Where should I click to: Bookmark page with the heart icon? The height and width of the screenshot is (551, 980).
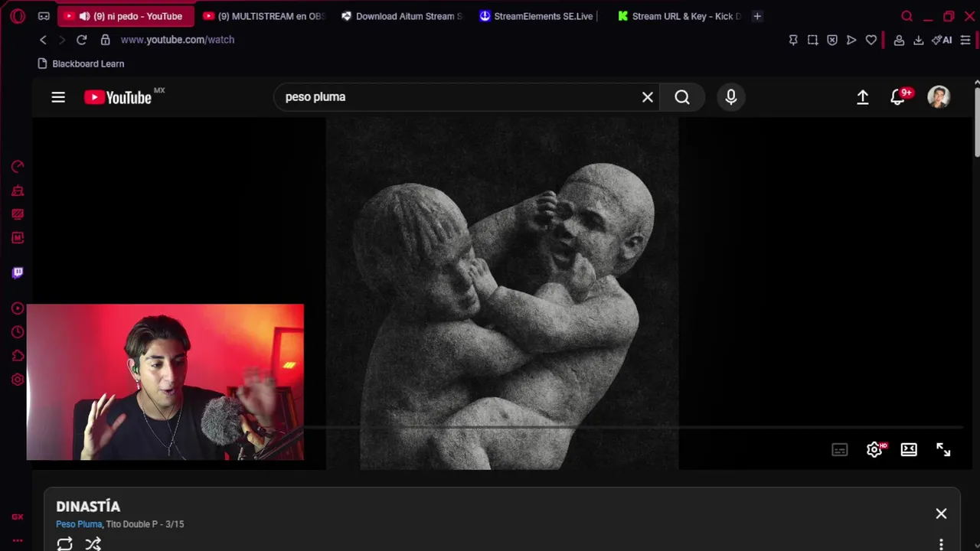click(x=871, y=40)
